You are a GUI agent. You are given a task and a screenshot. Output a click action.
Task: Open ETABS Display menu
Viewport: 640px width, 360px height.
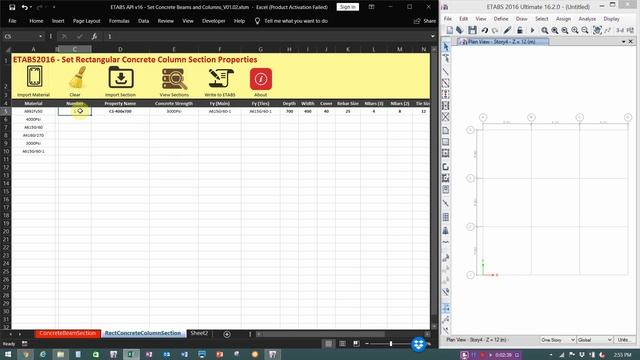[x=611, y=19]
